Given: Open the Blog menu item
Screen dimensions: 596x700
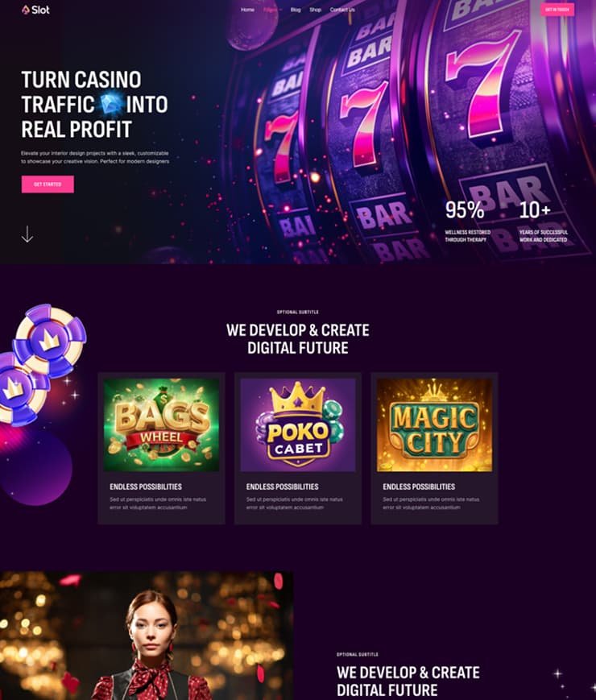Looking at the screenshot, I should [296, 10].
